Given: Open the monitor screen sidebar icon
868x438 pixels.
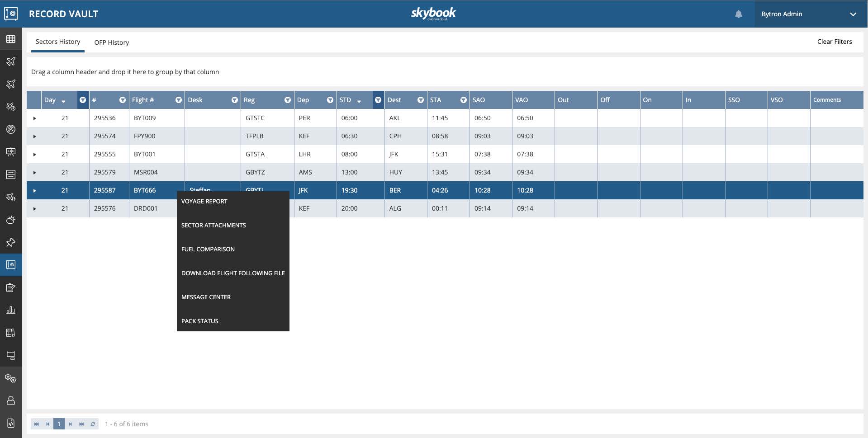Looking at the screenshot, I should click(11, 355).
